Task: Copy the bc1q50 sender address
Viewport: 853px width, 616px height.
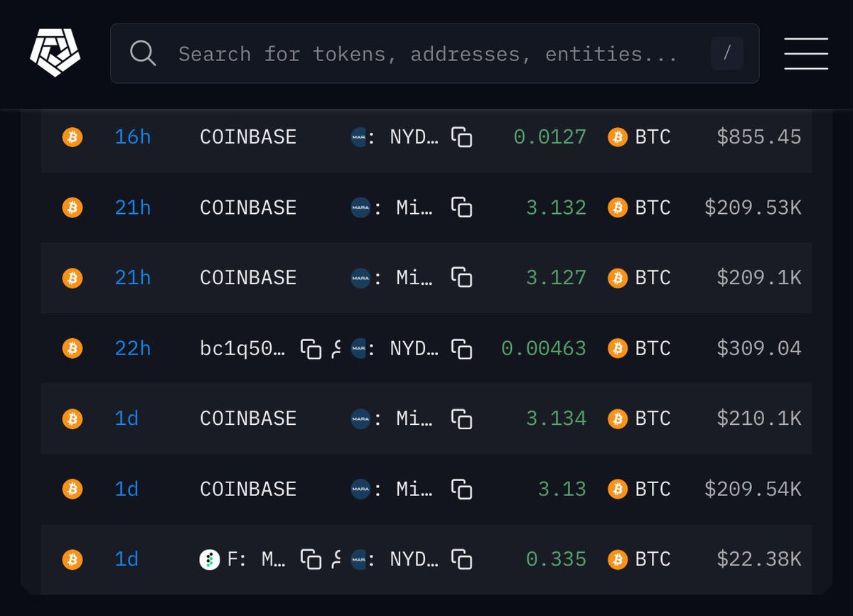Action: pos(311,348)
